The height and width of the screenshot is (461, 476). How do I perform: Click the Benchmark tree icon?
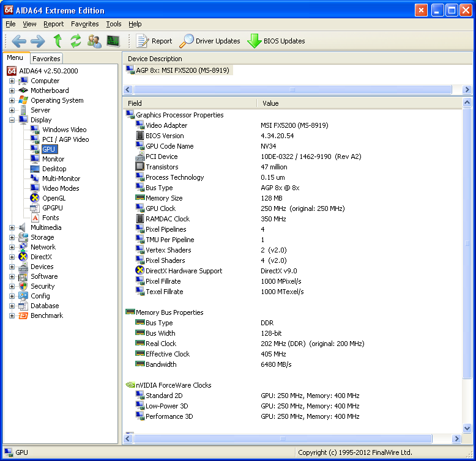[x=23, y=315]
